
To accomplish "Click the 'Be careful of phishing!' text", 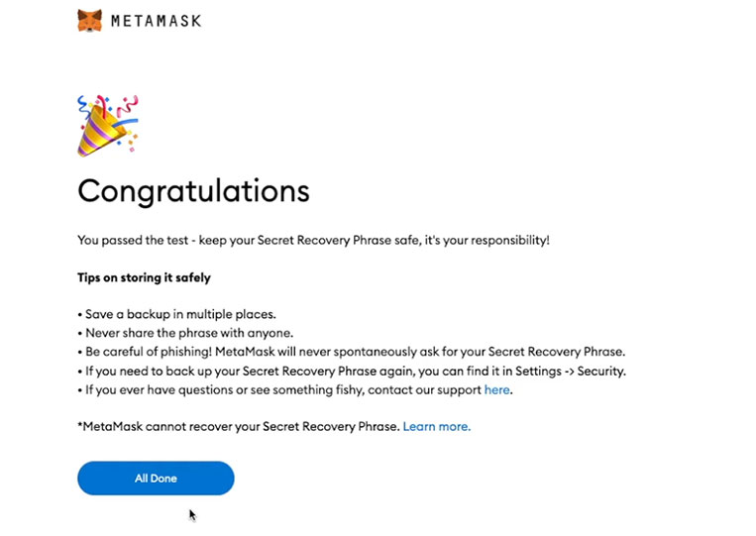I will pyautogui.click(x=149, y=352).
